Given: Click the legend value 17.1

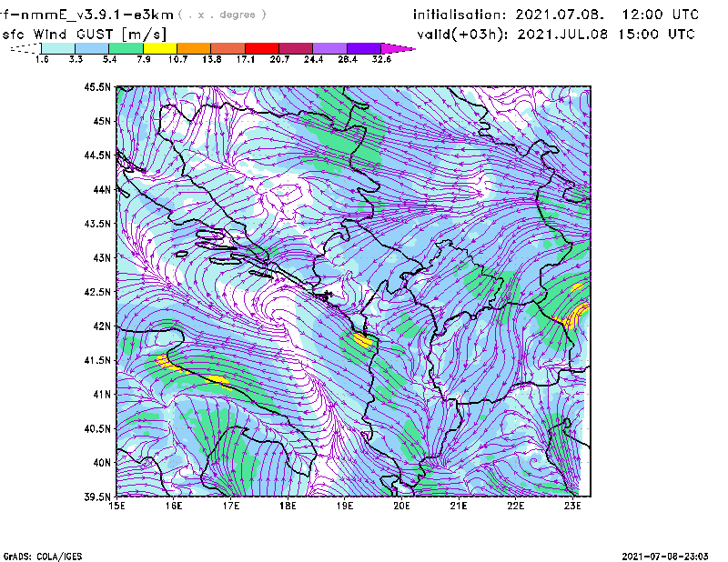Looking at the screenshot, I should 246,59.
